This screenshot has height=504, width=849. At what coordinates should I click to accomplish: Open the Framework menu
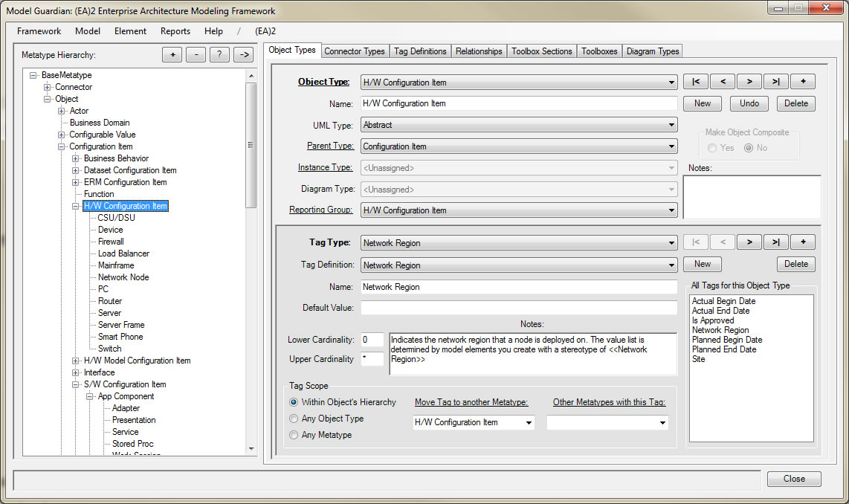pos(39,31)
